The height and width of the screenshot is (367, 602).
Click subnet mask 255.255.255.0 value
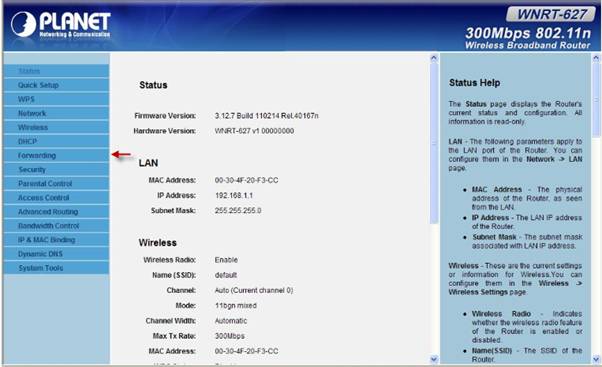point(238,210)
